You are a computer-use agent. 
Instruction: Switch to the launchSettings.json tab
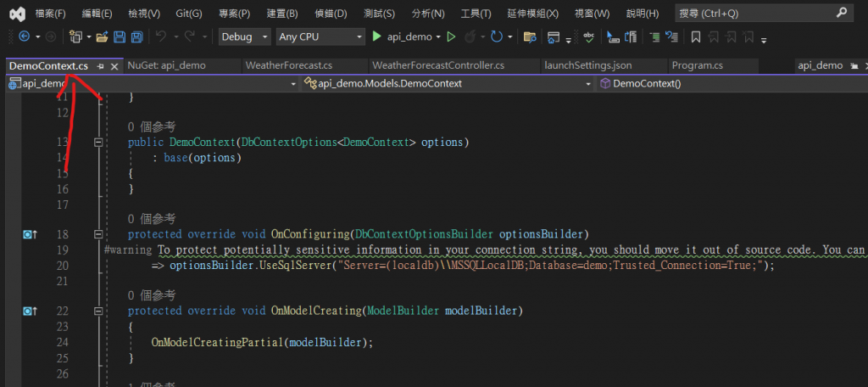point(604,65)
